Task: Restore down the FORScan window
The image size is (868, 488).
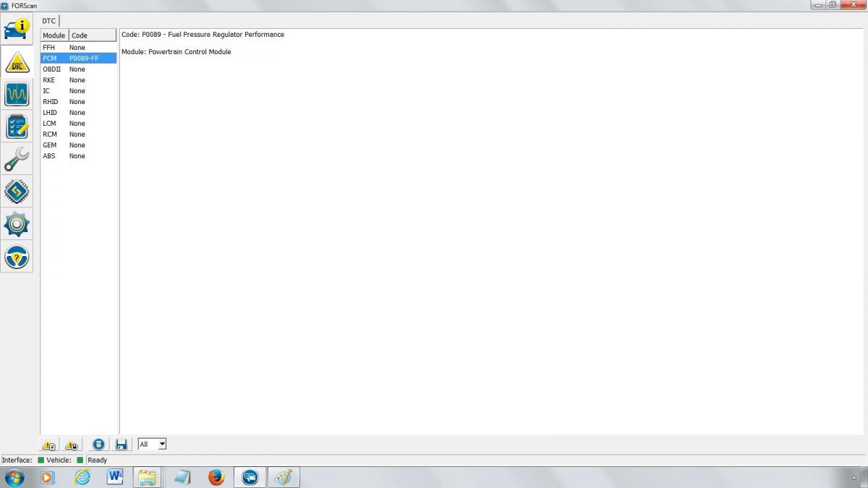Action: click(833, 5)
